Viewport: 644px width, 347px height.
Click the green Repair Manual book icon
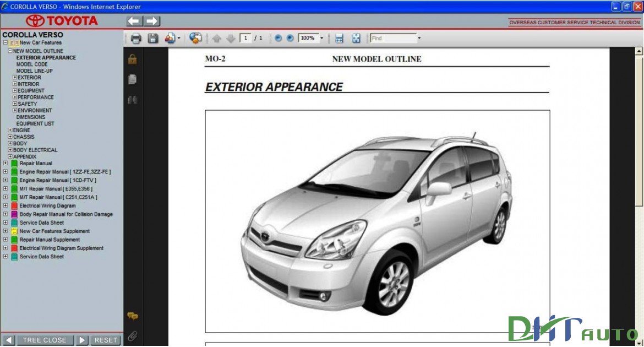14,163
